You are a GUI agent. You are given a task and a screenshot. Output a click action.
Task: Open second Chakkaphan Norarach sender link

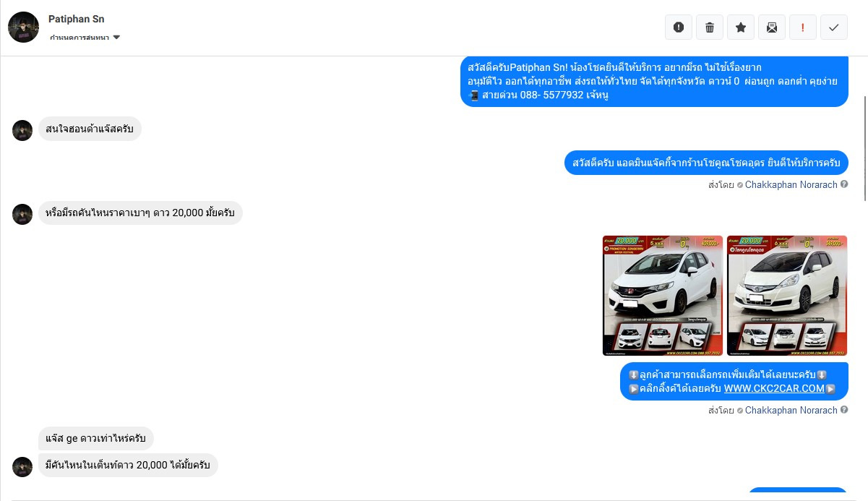791,410
